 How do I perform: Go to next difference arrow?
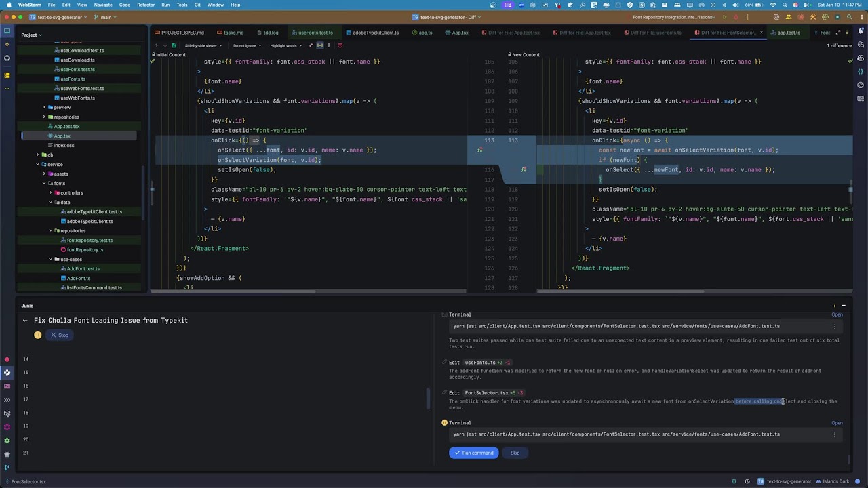pos(164,45)
